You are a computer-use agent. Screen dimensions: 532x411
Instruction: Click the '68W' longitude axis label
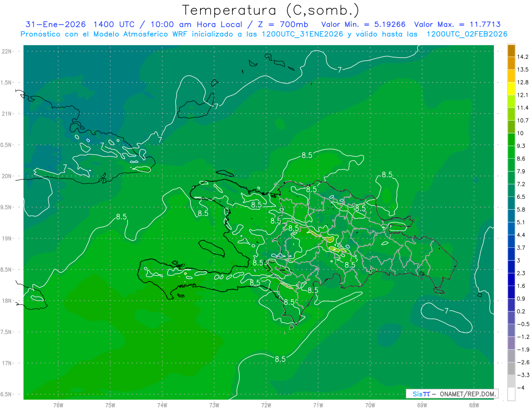(474, 405)
